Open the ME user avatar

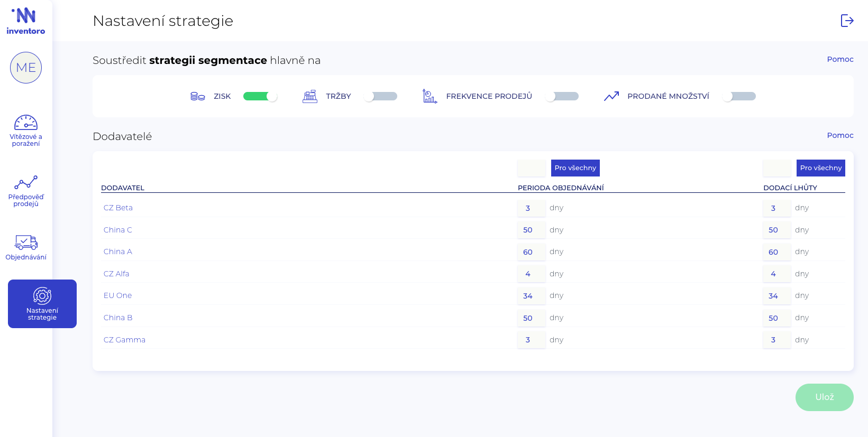click(x=26, y=68)
